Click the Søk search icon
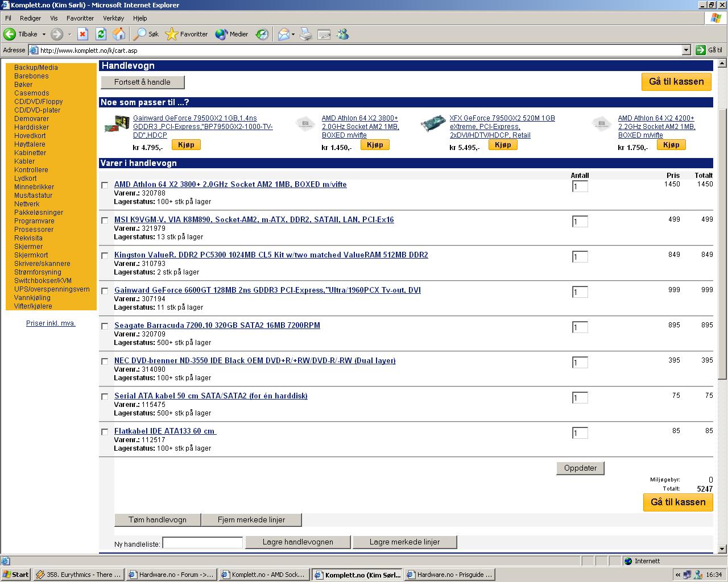728x582 pixels. click(x=139, y=34)
